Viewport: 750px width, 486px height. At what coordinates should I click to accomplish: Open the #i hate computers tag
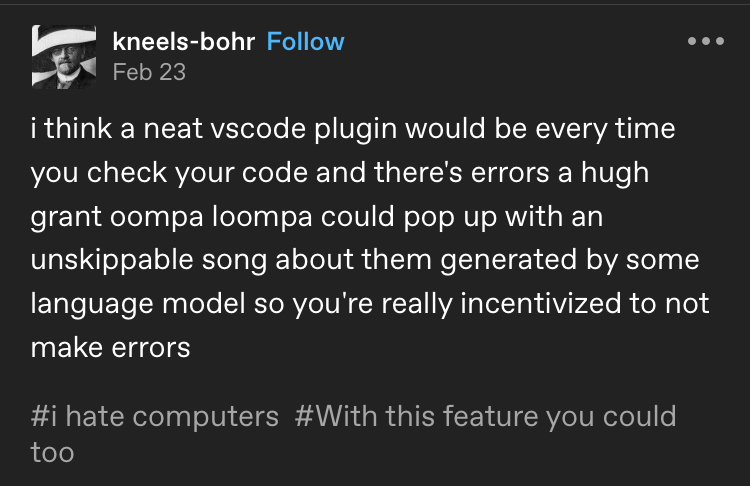[154, 416]
